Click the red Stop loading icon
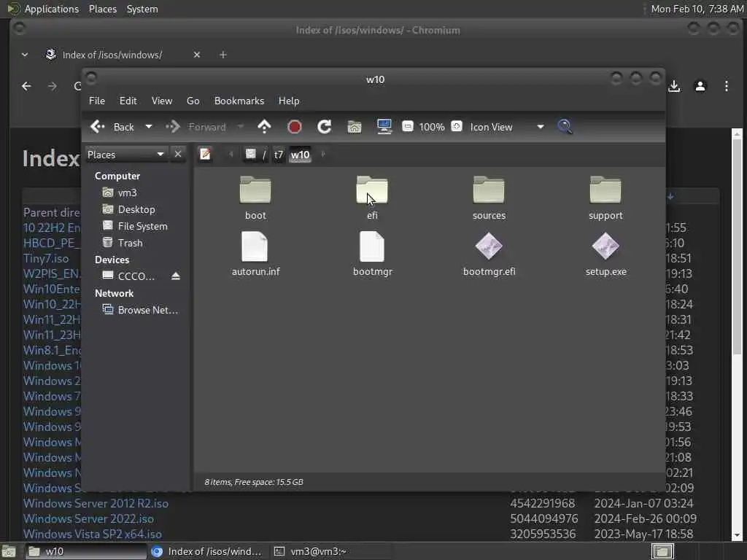 295,127
